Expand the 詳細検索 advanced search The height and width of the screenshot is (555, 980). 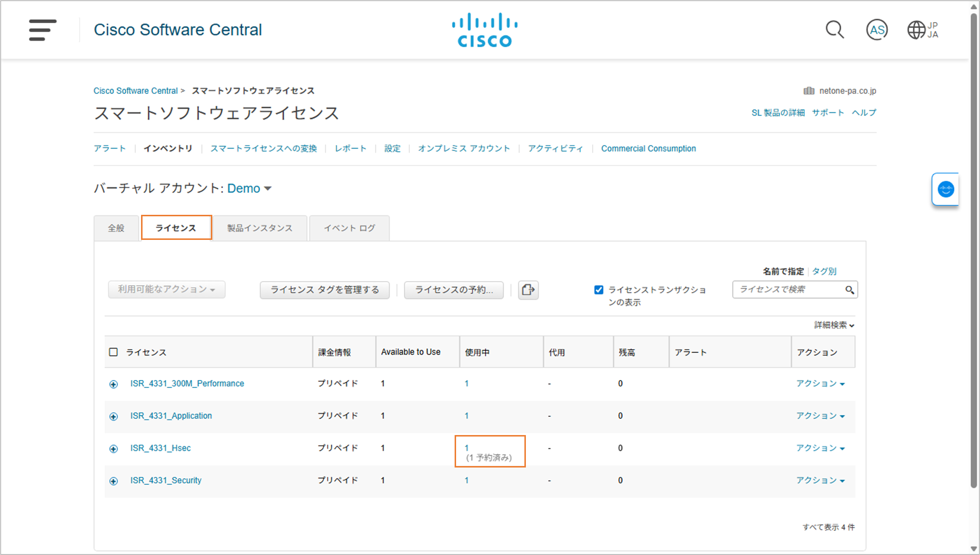pos(834,325)
